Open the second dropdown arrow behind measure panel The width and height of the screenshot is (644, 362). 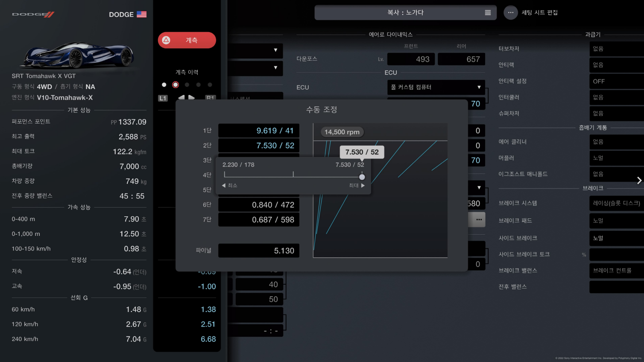tap(275, 68)
